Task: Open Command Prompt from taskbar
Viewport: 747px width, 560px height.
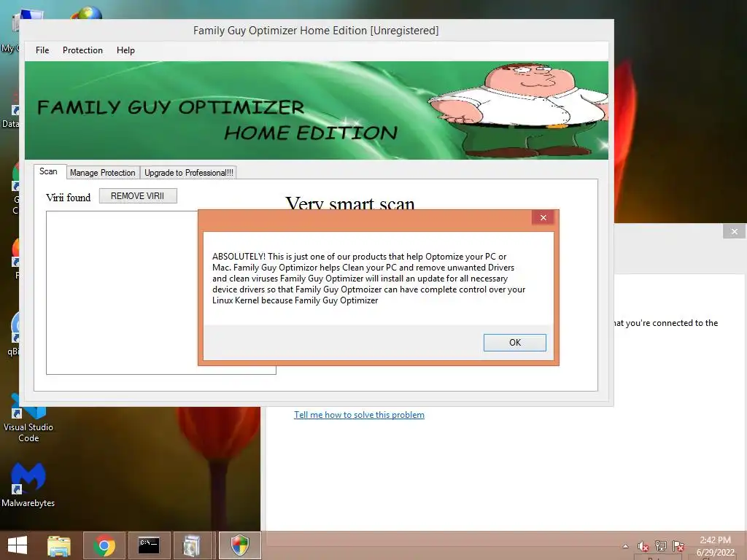Action: click(x=149, y=545)
